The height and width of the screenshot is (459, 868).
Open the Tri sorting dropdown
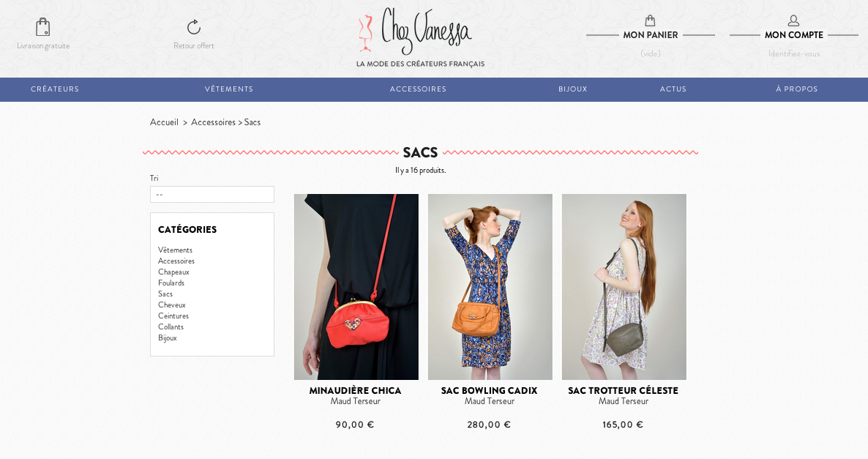(x=212, y=194)
